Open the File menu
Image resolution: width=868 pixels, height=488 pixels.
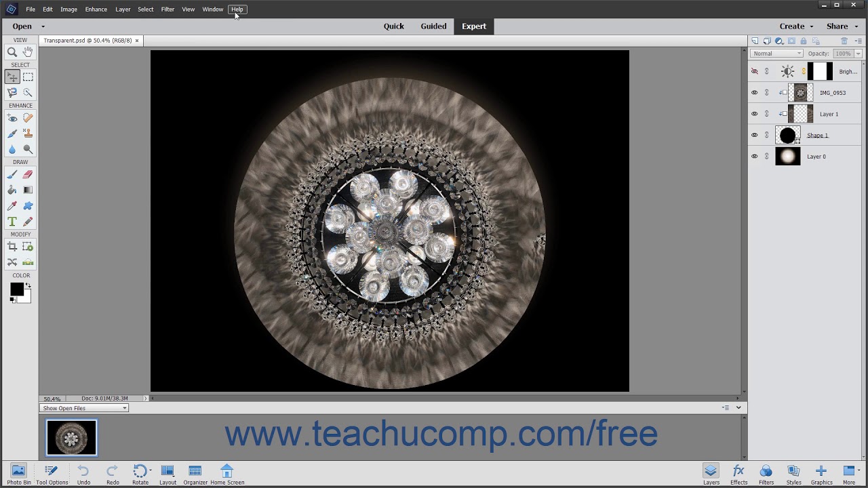pyautogui.click(x=31, y=9)
